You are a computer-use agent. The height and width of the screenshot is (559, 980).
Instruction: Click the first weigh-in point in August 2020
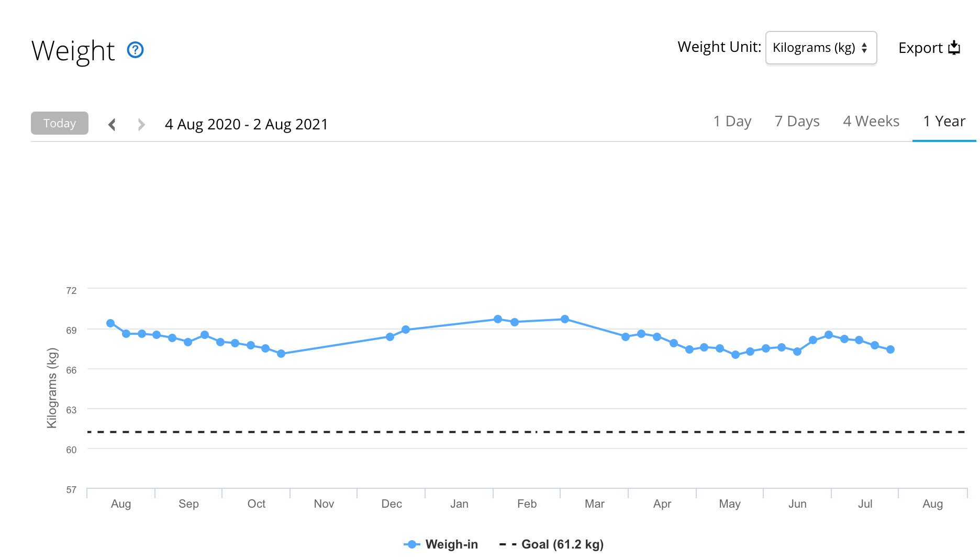110,323
